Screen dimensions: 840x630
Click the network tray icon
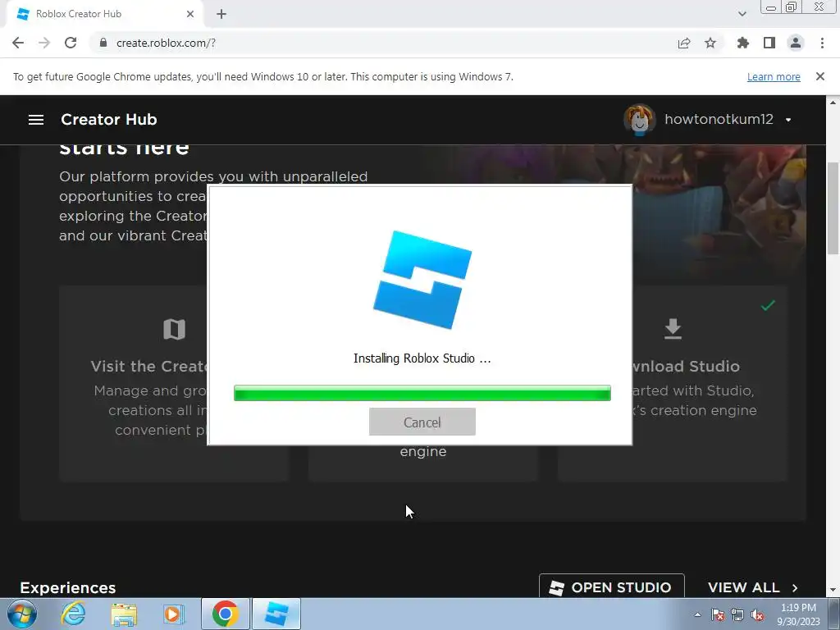[x=737, y=614]
